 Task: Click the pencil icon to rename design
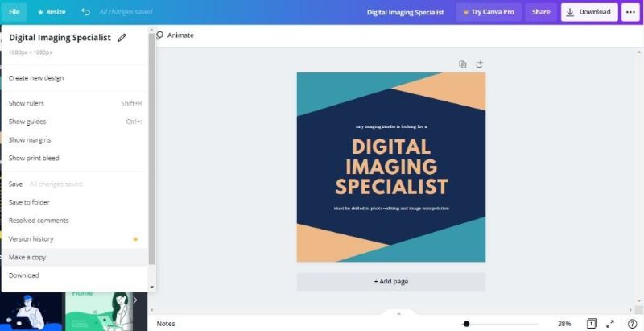tap(122, 37)
